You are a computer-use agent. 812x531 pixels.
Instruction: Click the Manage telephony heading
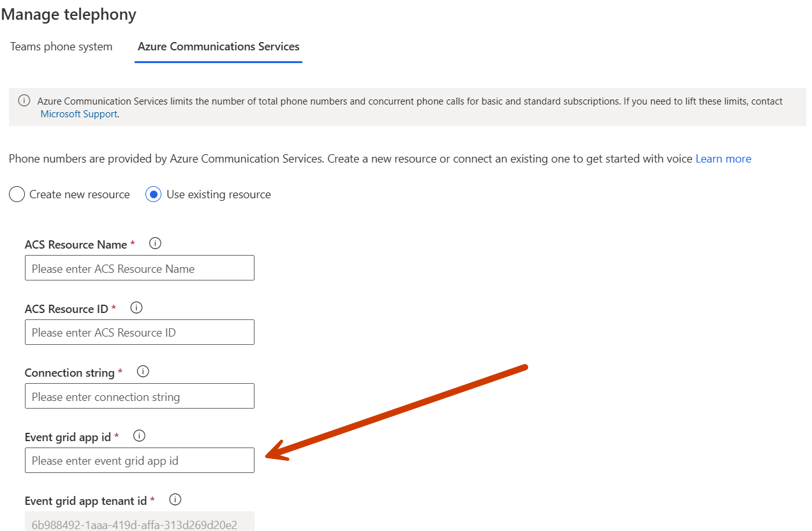click(69, 15)
